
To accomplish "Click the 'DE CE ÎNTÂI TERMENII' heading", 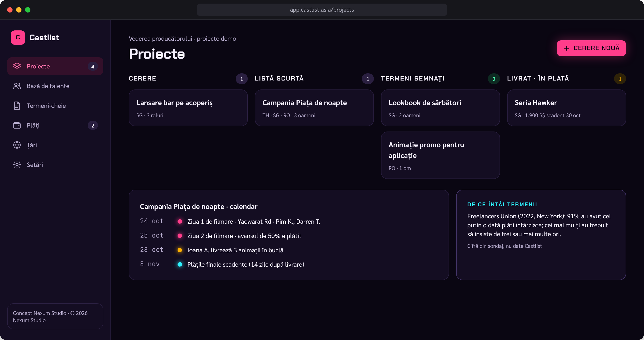I will coord(502,204).
